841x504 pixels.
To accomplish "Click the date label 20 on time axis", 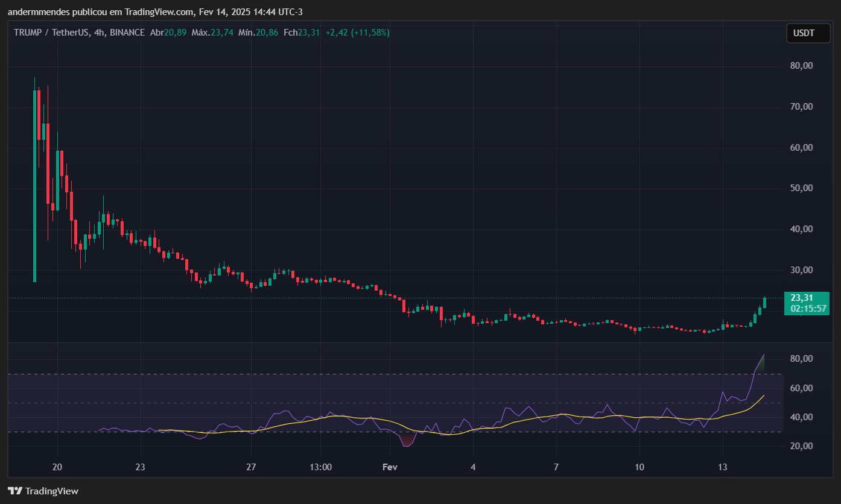I will click(x=57, y=467).
